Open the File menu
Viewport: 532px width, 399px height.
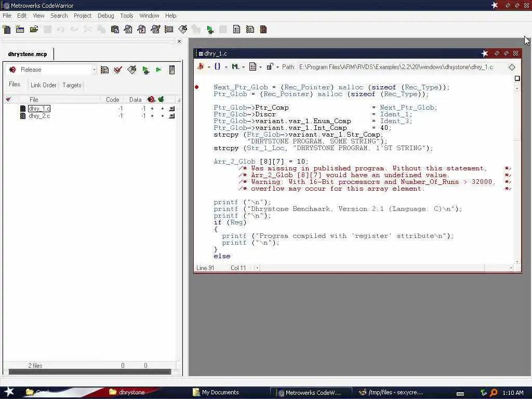[x=7, y=16]
